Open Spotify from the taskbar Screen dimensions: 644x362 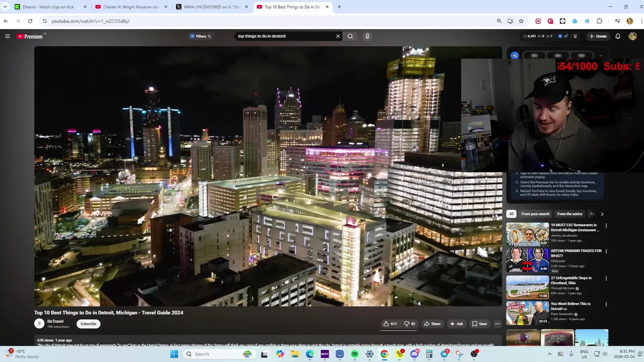(355, 354)
